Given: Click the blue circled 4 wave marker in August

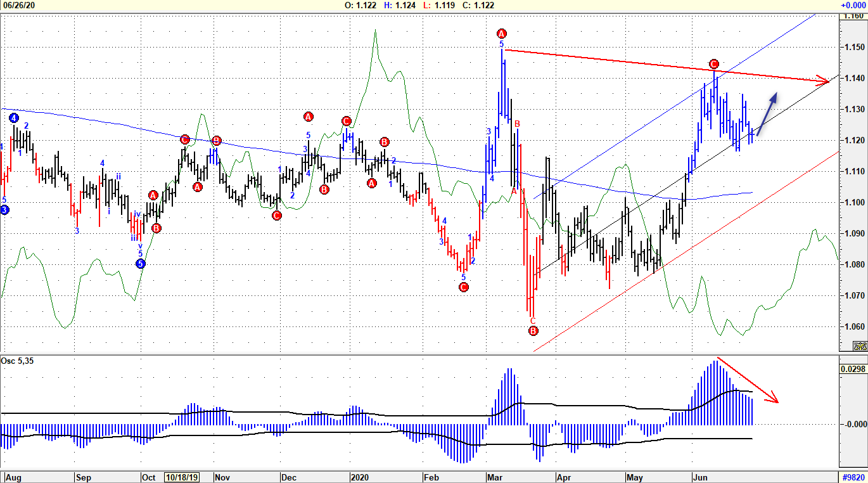Looking at the screenshot, I should (x=14, y=118).
